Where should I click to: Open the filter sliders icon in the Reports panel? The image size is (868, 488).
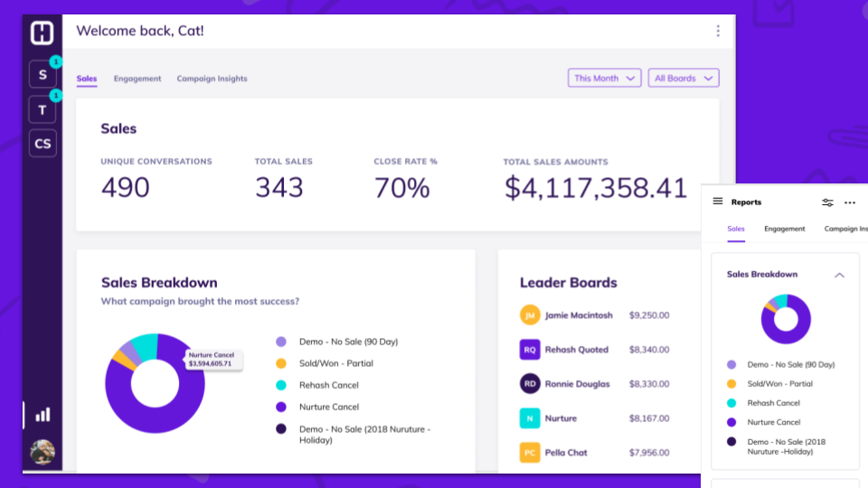click(827, 202)
